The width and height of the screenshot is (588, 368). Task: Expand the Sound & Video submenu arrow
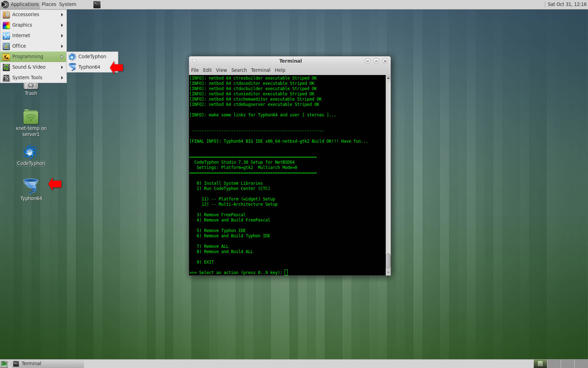(x=62, y=67)
